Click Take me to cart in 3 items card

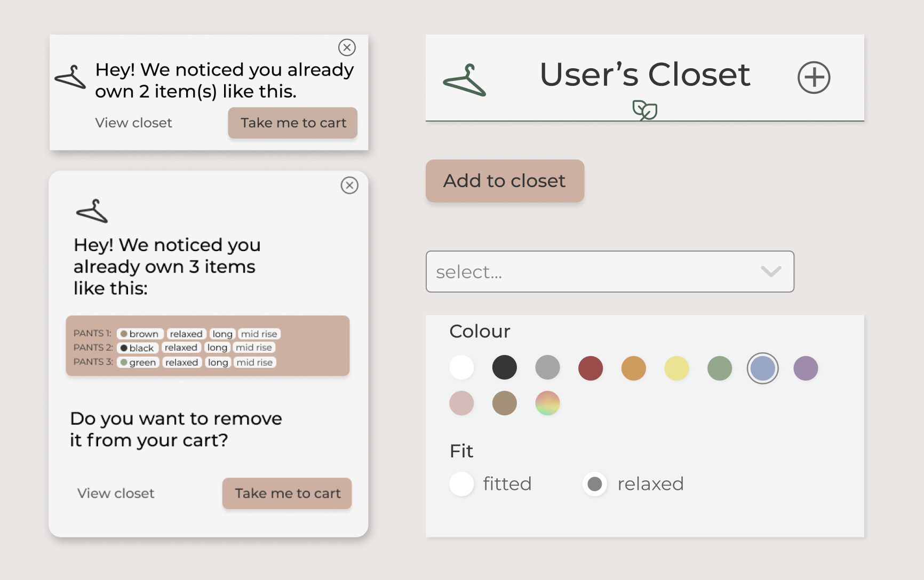click(287, 493)
